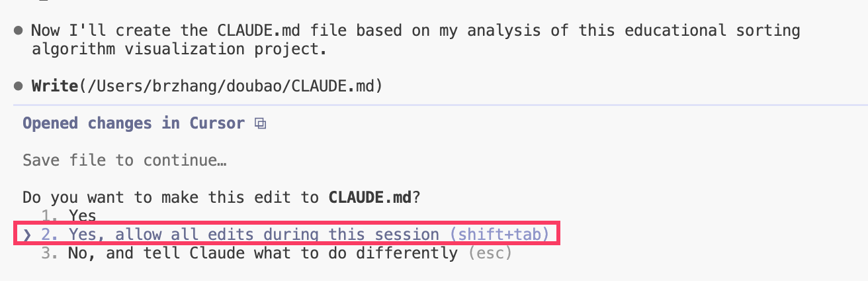Click the (esc) shortcut hint
The height and width of the screenshot is (281, 868).
point(490,253)
